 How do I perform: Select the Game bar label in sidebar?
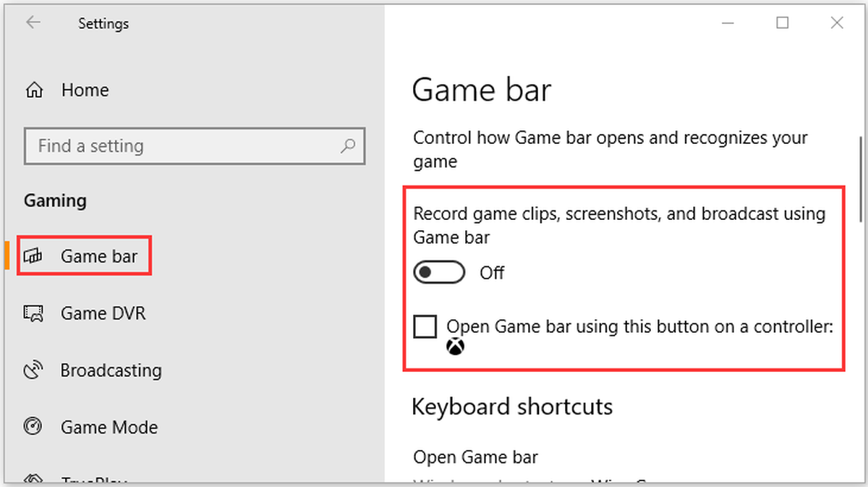(x=99, y=256)
